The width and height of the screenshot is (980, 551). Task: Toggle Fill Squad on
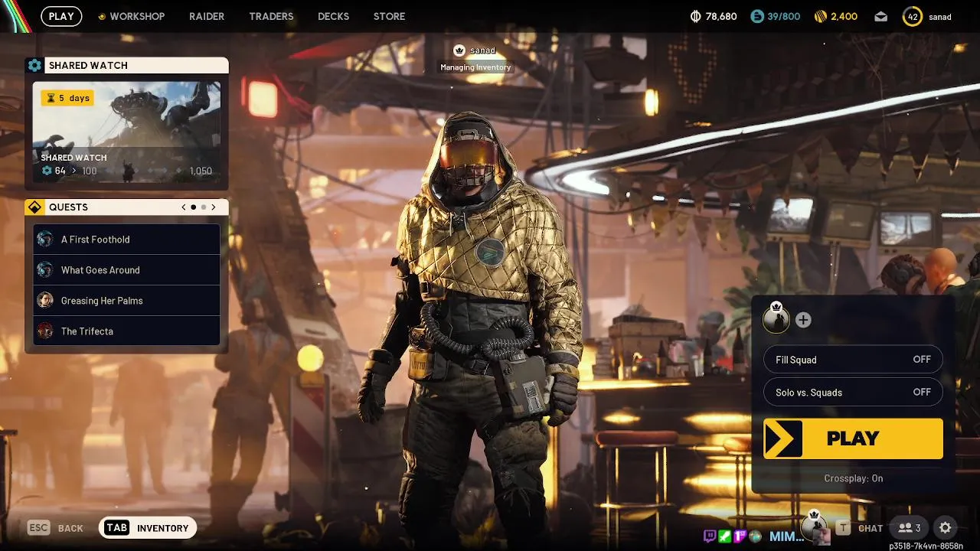[853, 360]
